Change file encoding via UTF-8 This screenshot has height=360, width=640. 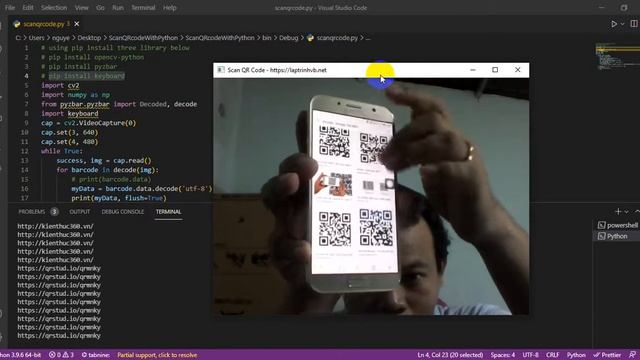coord(530,355)
